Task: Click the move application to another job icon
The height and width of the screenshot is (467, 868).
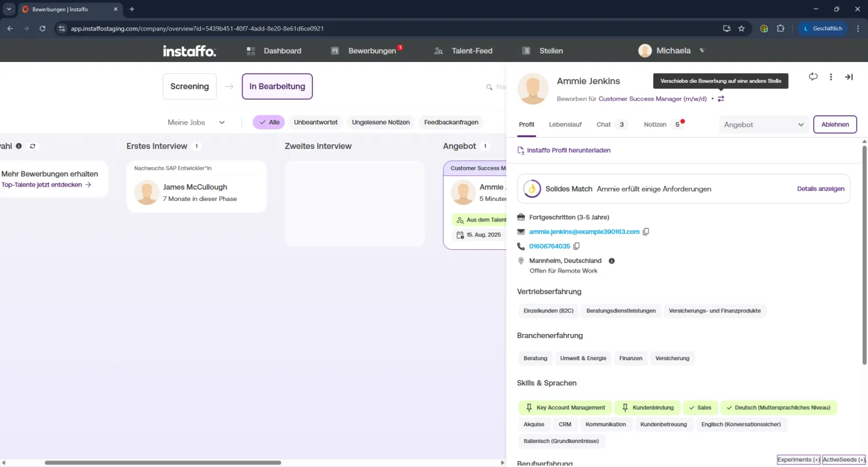Action: point(721,99)
